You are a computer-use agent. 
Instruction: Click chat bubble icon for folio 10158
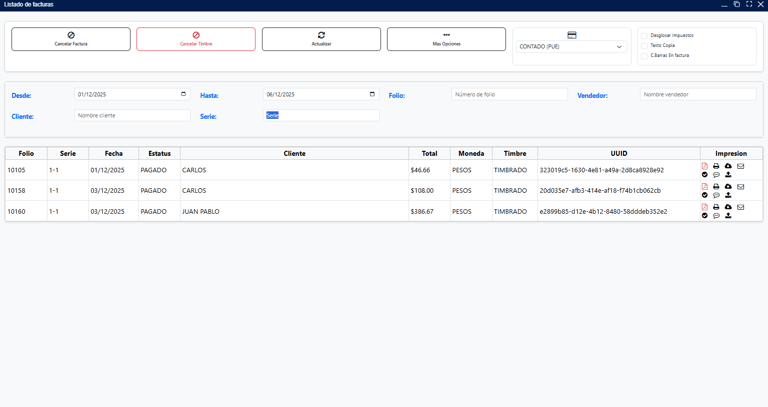click(x=716, y=195)
